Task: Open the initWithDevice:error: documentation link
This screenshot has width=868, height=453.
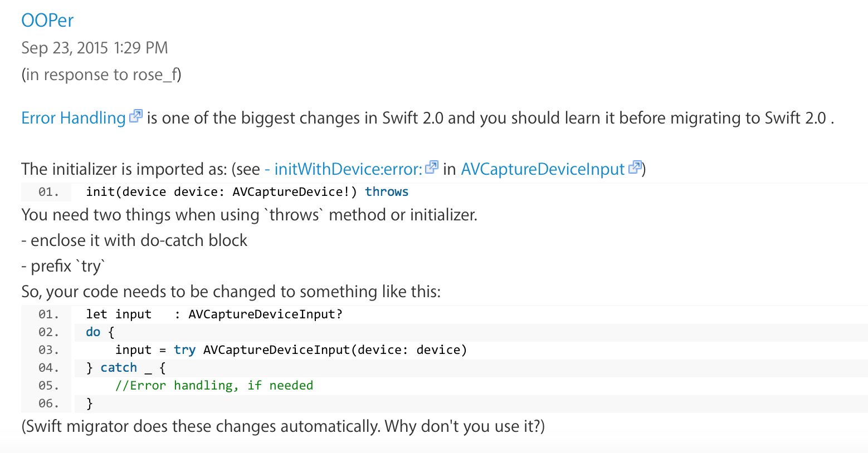Action: click(343, 169)
